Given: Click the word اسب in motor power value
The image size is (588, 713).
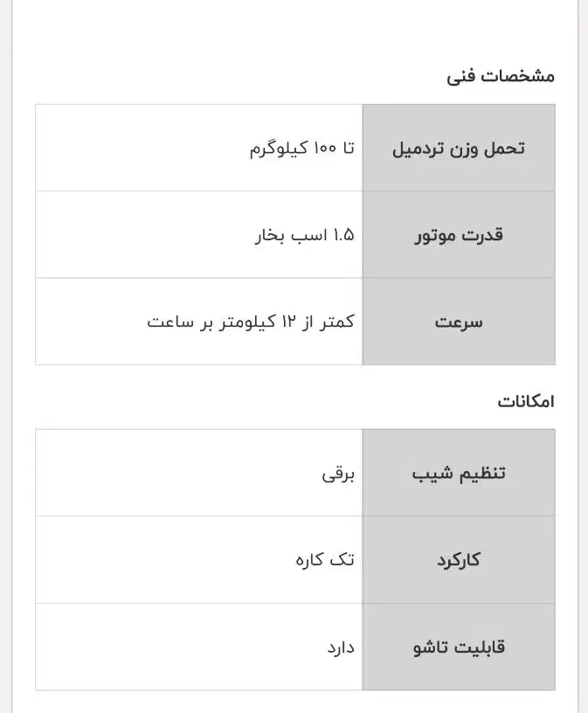Looking at the screenshot, I should 308,235.
